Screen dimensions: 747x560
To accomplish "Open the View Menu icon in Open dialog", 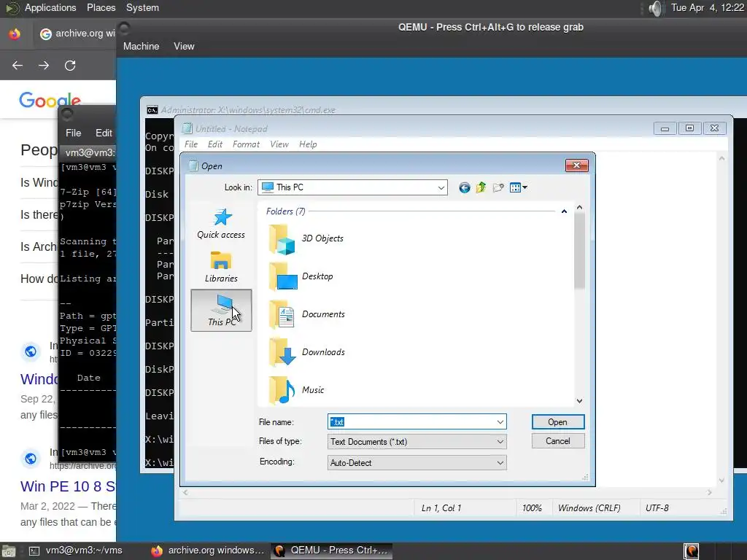I will click(x=518, y=187).
